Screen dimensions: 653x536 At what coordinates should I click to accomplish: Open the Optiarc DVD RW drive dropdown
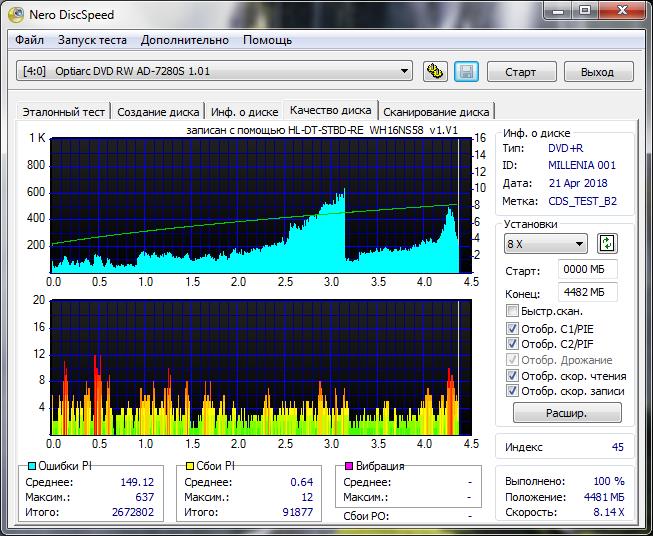(215, 71)
